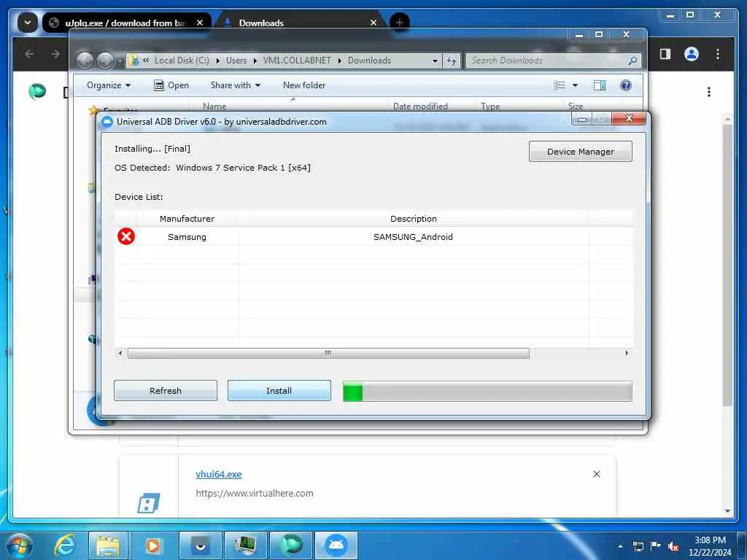Screen dimensions: 747x560
Task: Click the browser forward arrow
Action: click(55, 54)
